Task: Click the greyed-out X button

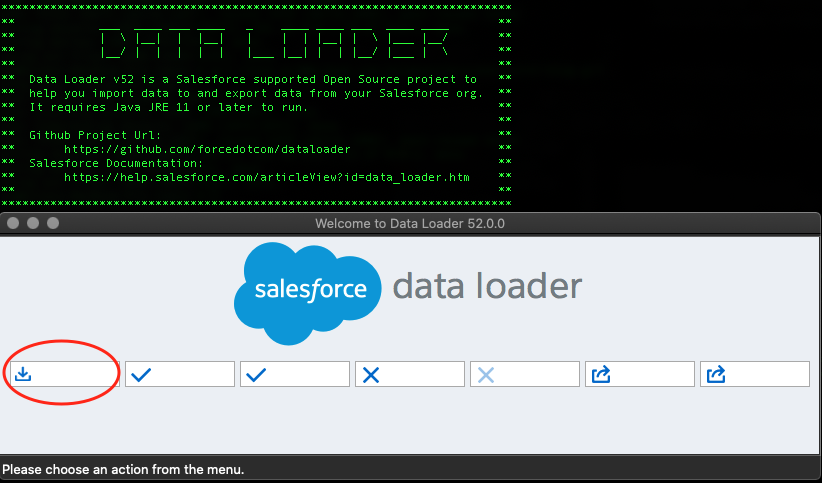Action: pos(524,374)
